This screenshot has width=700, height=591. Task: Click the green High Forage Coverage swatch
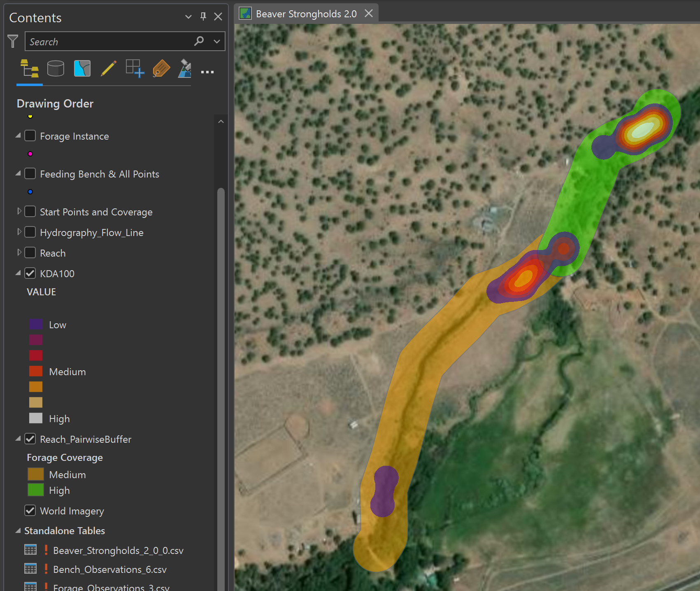[x=36, y=490]
